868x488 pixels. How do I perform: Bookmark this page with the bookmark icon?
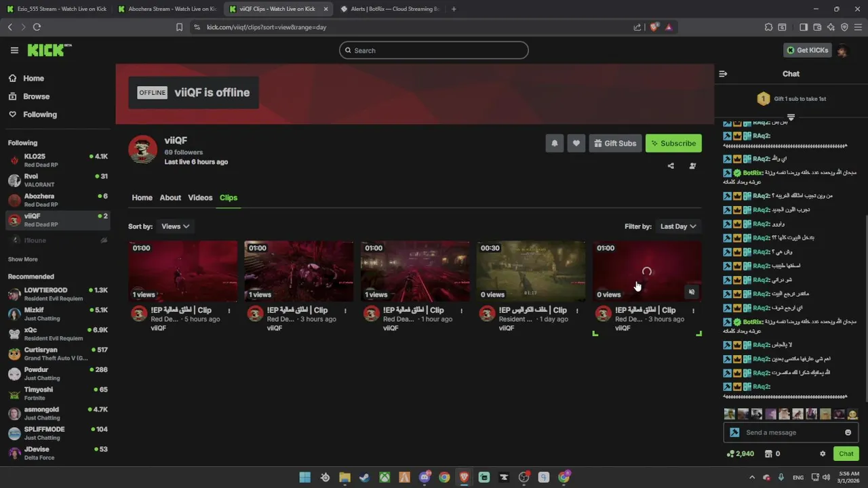pos(179,27)
